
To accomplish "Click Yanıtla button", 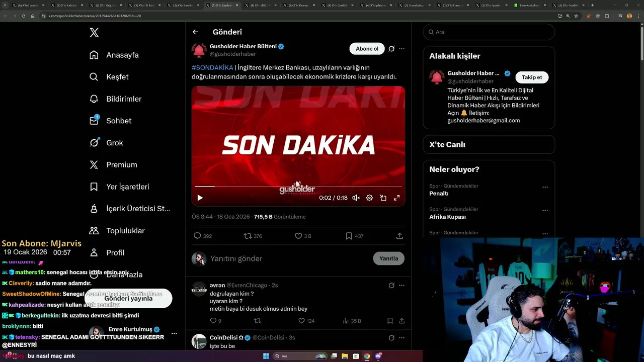I will tap(388, 258).
